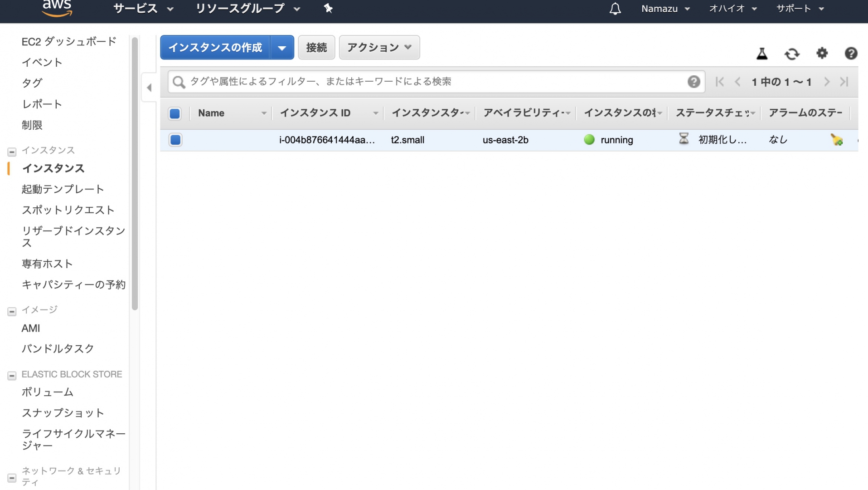Toggle the select-all instances checkbox in header
This screenshot has height=490, width=868.
(x=175, y=113)
